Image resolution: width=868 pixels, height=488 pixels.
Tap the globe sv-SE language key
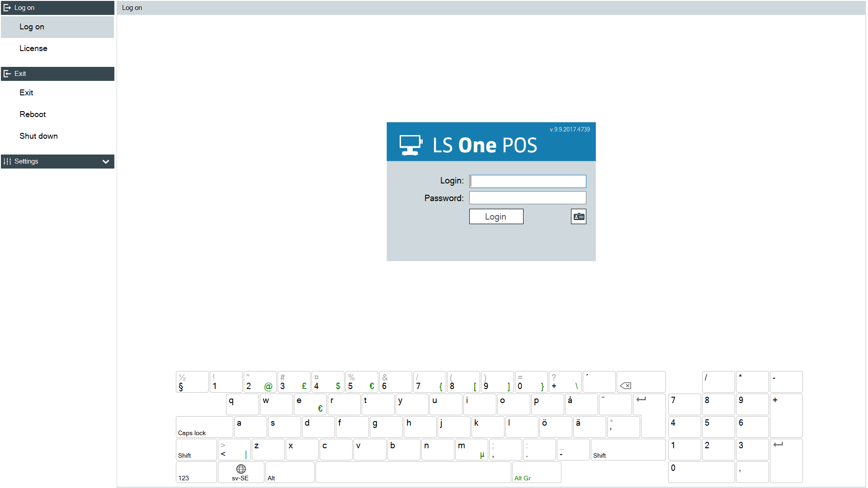[x=241, y=472]
